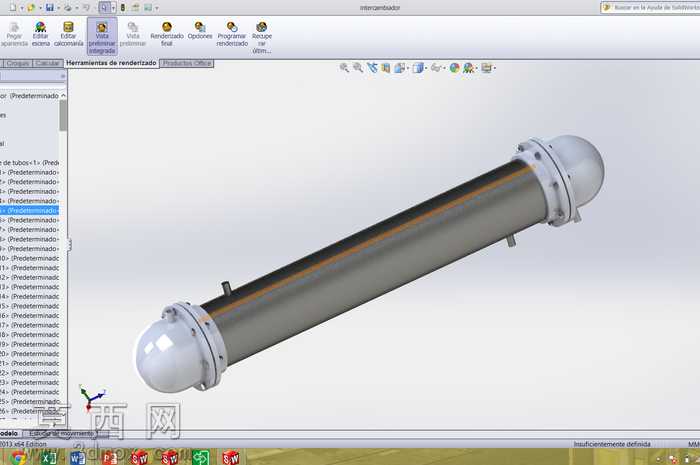Select the Modelo tab at bottom
700x465 pixels.
[9, 433]
